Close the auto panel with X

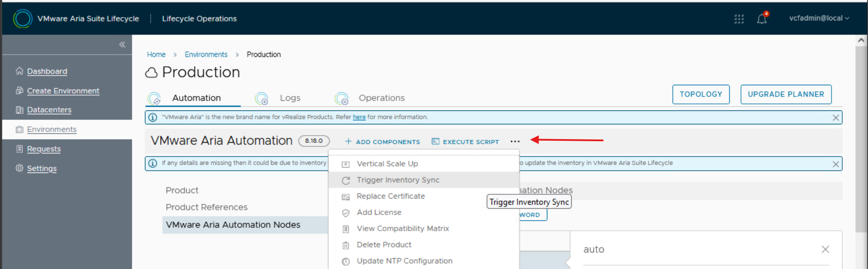point(825,249)
